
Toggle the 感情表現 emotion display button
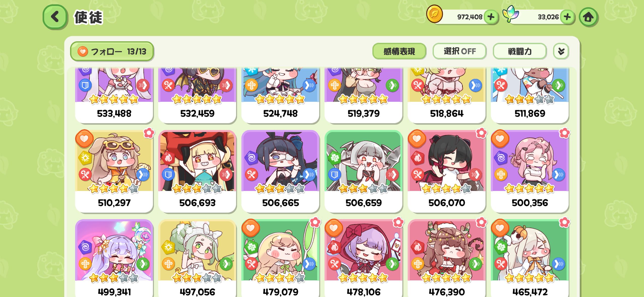tap(399, 51)
